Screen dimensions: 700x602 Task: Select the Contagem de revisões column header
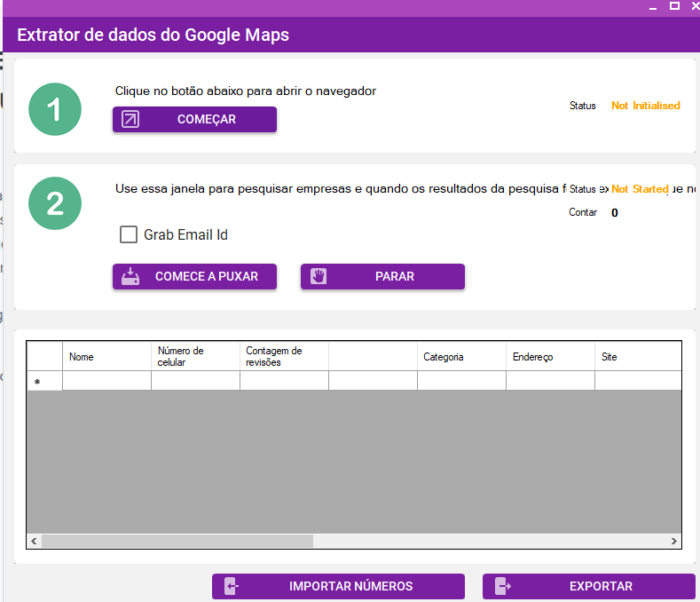(x=285, y=357)
